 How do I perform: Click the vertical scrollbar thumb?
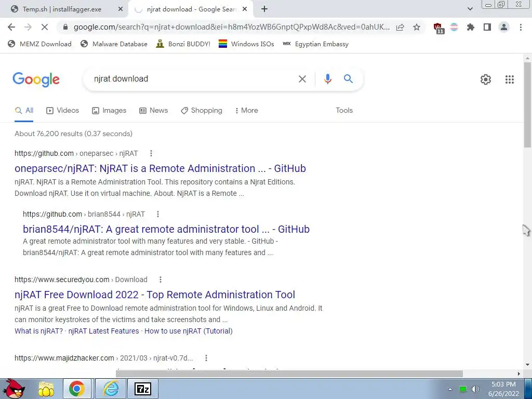click(527, 104)
